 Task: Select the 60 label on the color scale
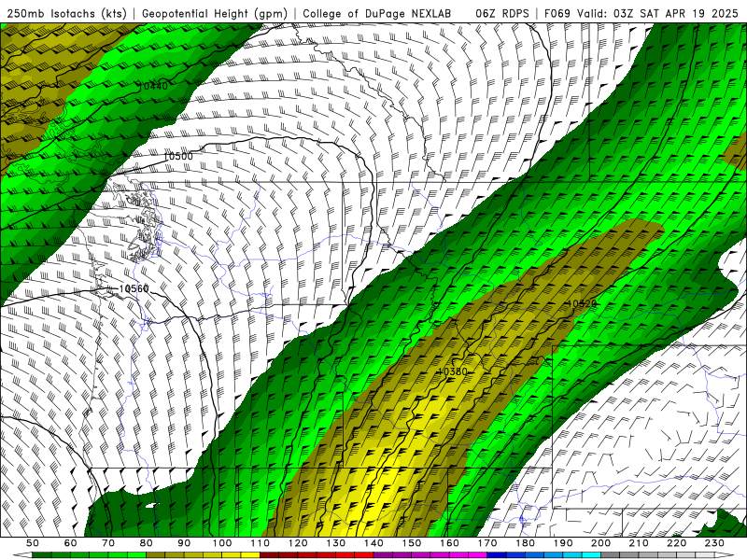(x=70, y=543)
